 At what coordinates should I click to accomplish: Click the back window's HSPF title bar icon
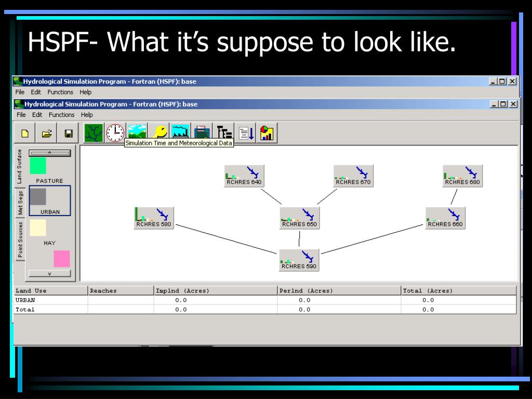(18, 81)
